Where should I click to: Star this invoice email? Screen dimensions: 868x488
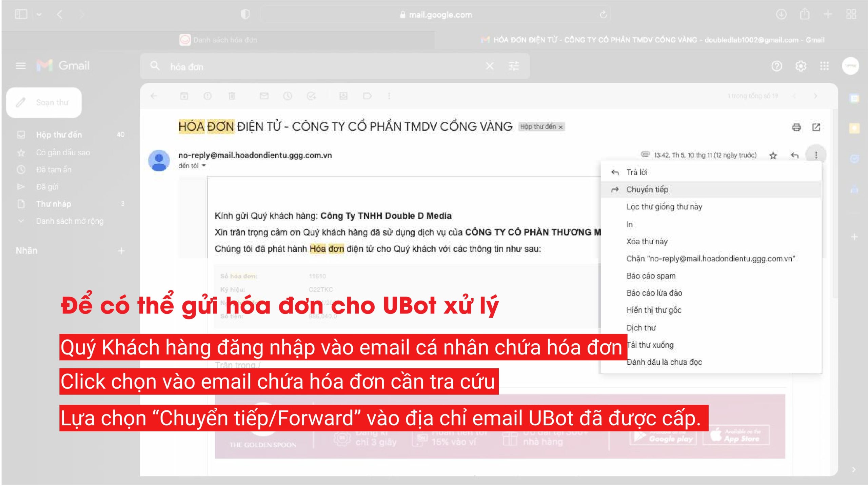click(773, 156)
